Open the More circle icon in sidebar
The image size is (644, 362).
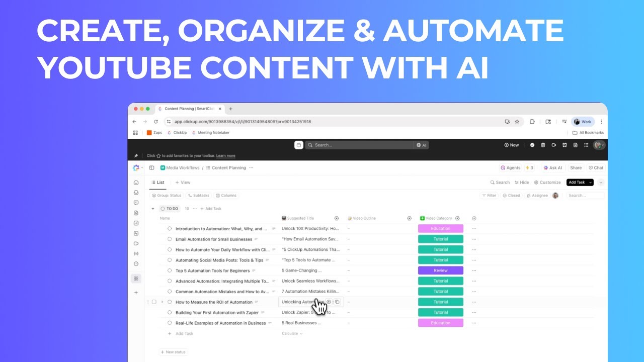136,263
